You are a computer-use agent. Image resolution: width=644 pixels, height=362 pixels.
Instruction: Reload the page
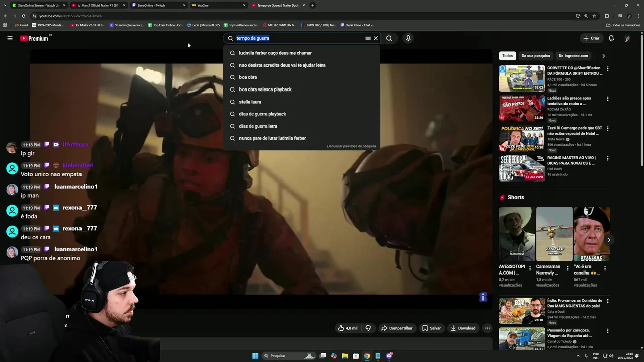[23, 16]
